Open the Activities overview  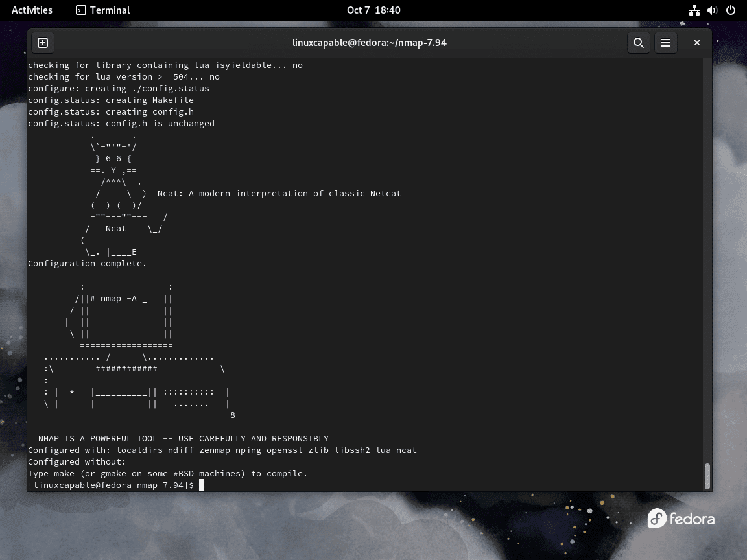point(31,10)
